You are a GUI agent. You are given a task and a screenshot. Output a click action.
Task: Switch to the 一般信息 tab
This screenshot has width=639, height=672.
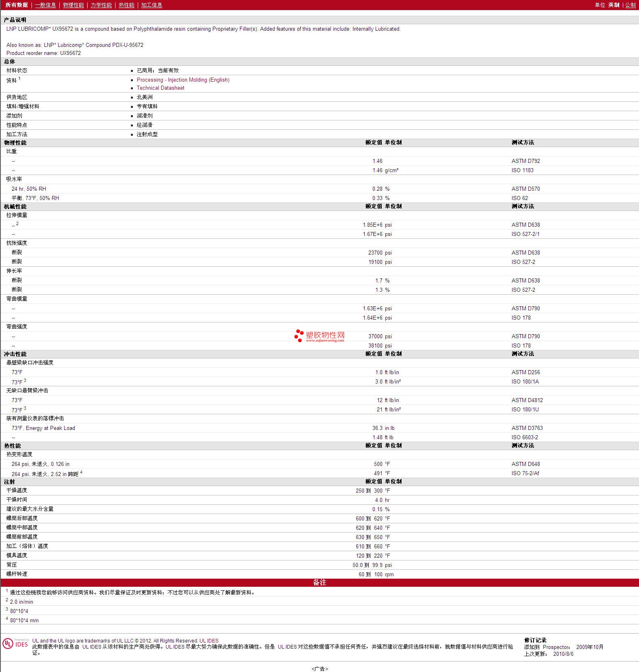click(45, 5)
